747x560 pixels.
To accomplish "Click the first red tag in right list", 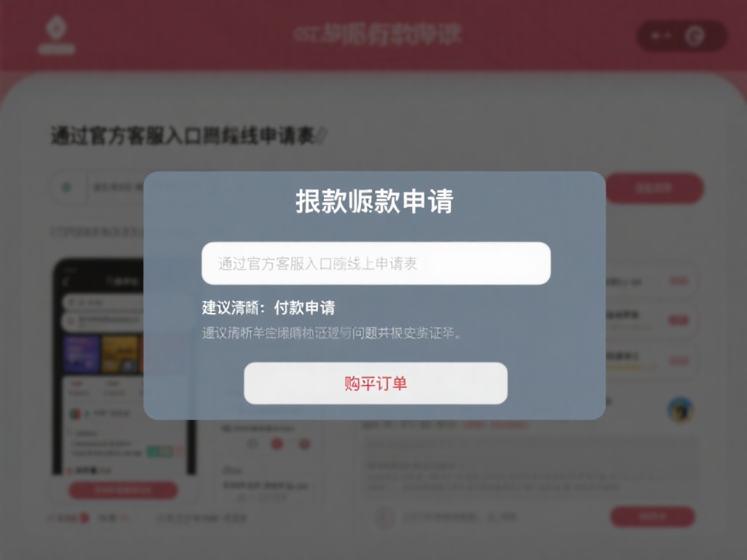I will pyautogui.click(x=678, y=281).
